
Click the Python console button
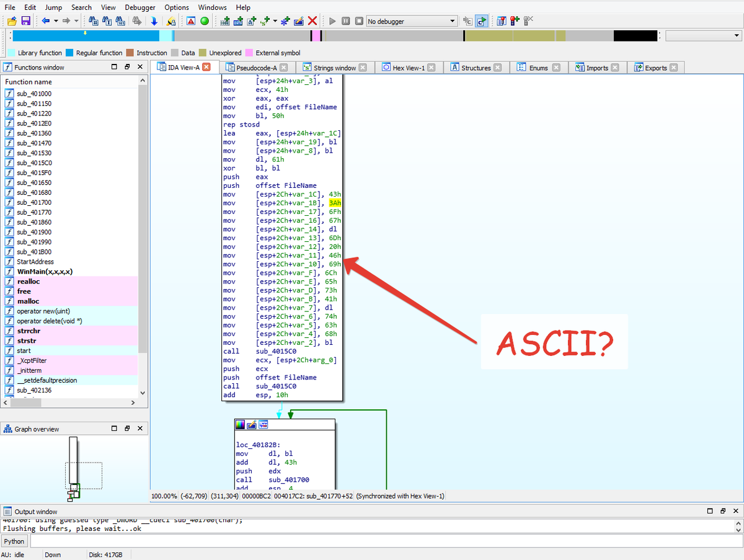click(14, 541)
